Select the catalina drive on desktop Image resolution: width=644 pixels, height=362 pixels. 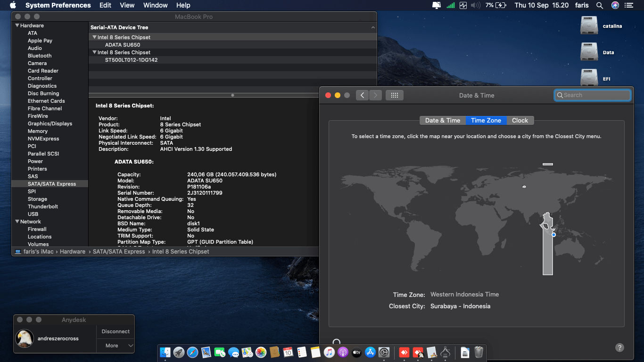[x=589, y=25]
